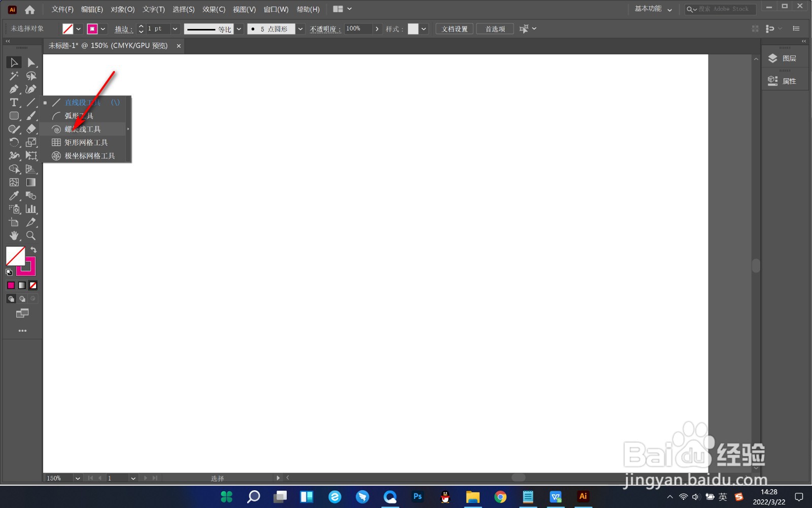Click the Fill swatch in the toolbar
This screenshot has width=812, height=508.
click(15, 257)
